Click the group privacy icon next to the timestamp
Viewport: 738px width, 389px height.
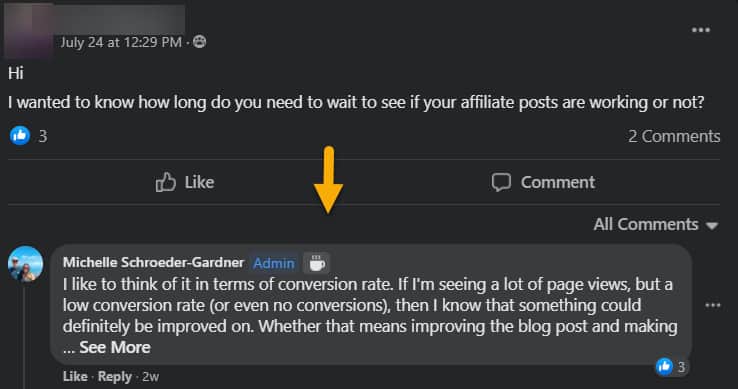(200, 42)
